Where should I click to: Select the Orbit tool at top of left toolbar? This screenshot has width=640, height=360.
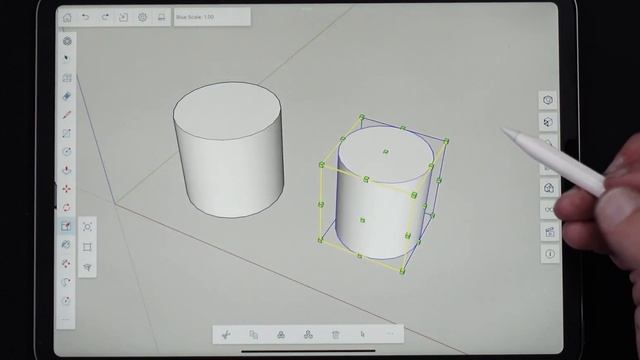click(x=67, y=41)
